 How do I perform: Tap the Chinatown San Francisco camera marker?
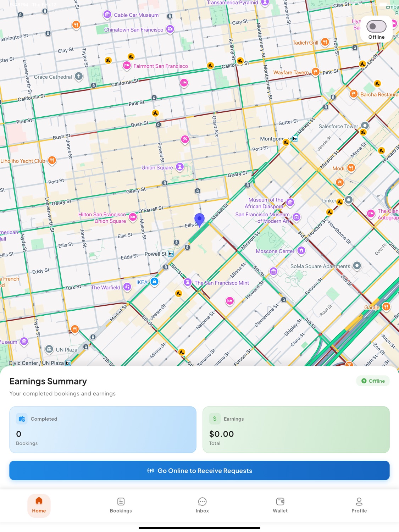(170, 29)
